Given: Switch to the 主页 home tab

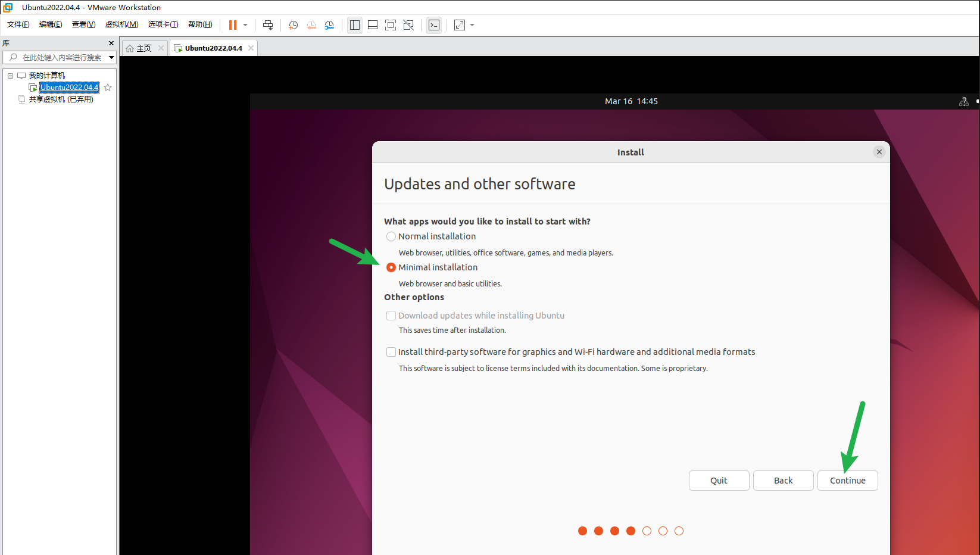Looking at the screenshot, I should click(x=144, y=48).
